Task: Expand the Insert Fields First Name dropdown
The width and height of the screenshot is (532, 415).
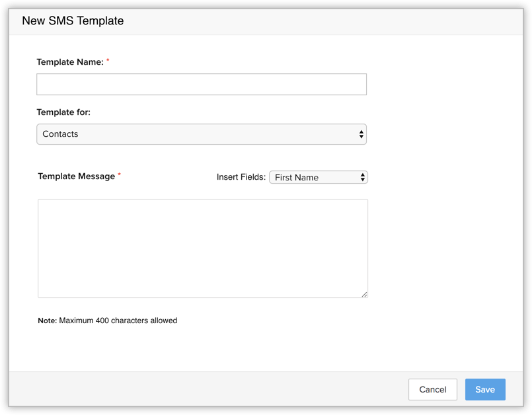Action: pos(318,177)
